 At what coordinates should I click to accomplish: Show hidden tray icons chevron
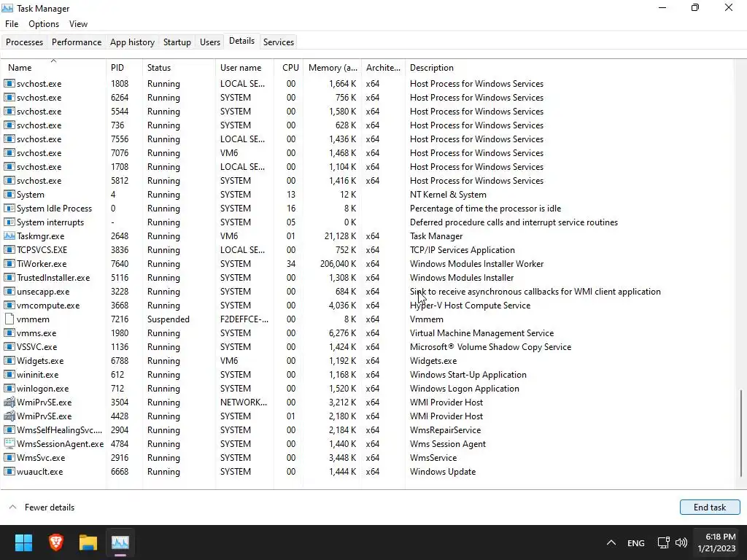pyautogui.click(x=611, y=542)
